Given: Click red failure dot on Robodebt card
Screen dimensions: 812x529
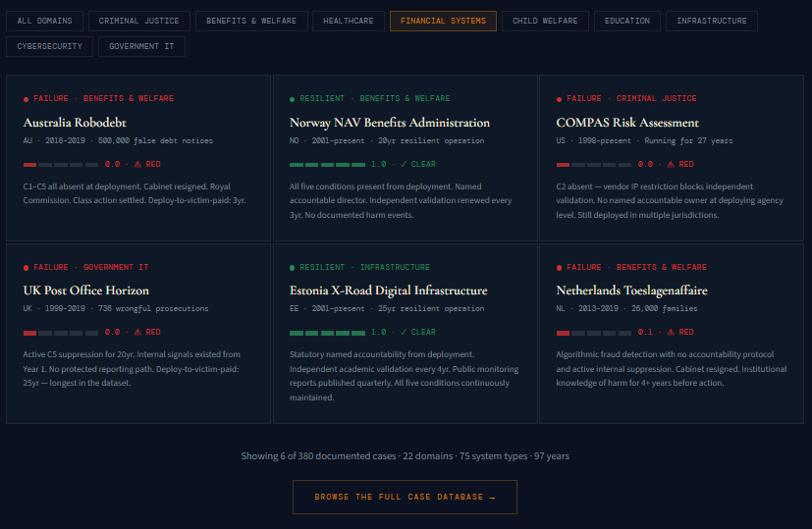Looking at the screenshot, I should tap(26, 99).
